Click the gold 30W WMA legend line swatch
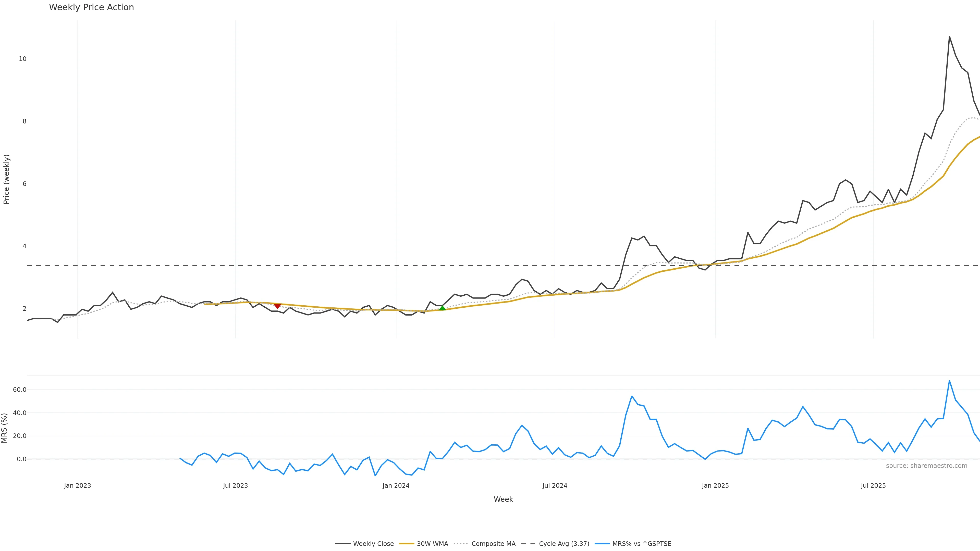Image resolution: width=980 pixels, height=551 pixels. coord(406,544)
